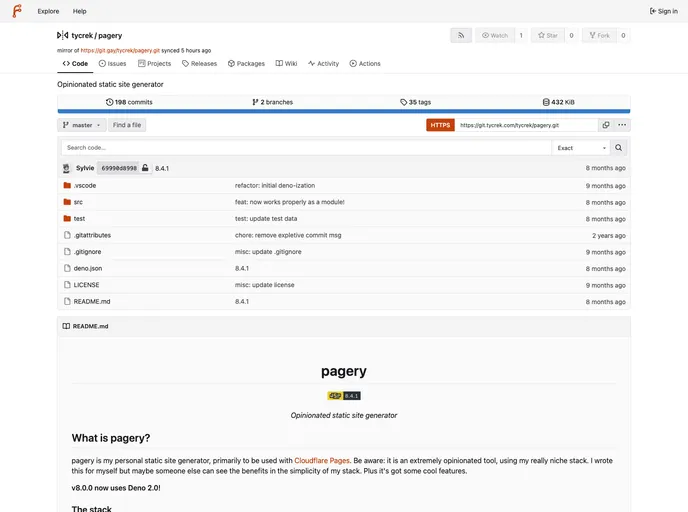The width and height of the screenshot is (688, 512).
Task: Open commit 'refactor: initial deno-ization'
Action: pos(275,186)
